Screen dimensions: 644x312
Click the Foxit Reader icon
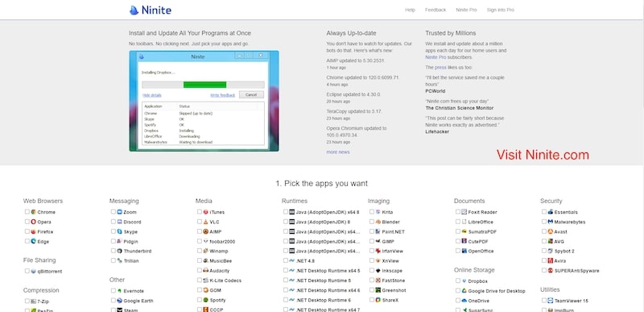(464, 212)
